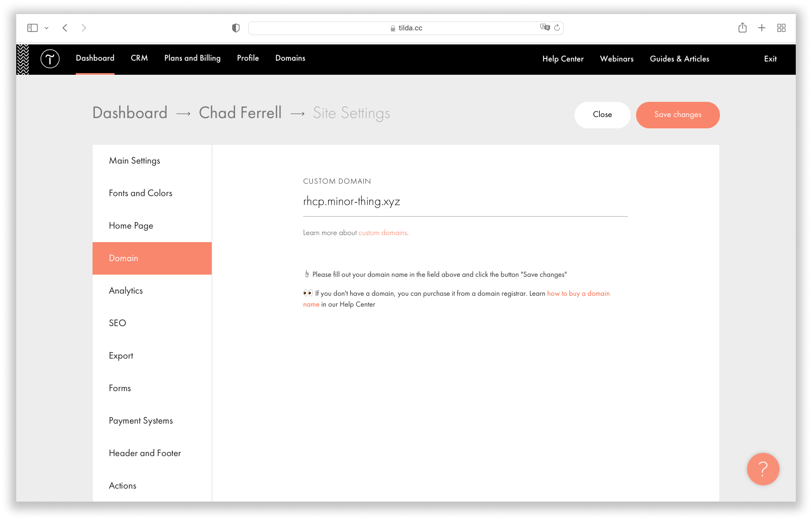The width and height of the screenshot is (812, 520).
Task: Show tab overview using the grid icon
Action: (x=781, y=28)
